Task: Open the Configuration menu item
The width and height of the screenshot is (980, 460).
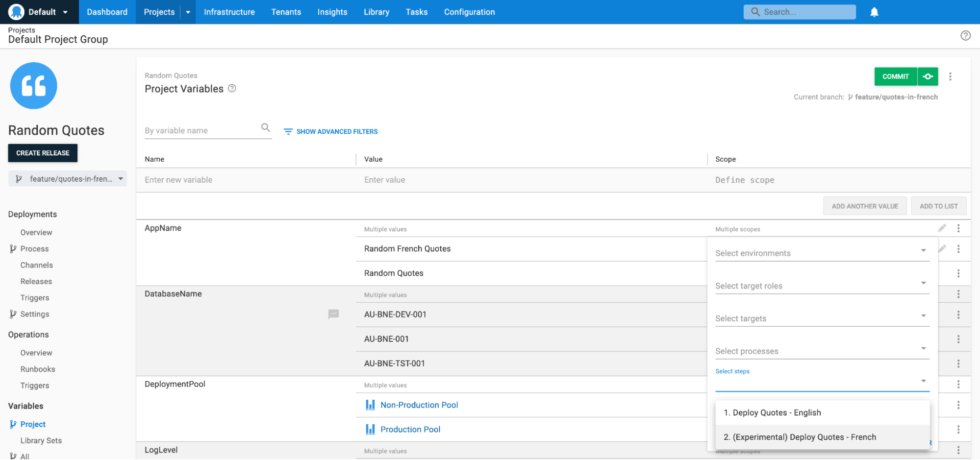Action: [469, 12]
